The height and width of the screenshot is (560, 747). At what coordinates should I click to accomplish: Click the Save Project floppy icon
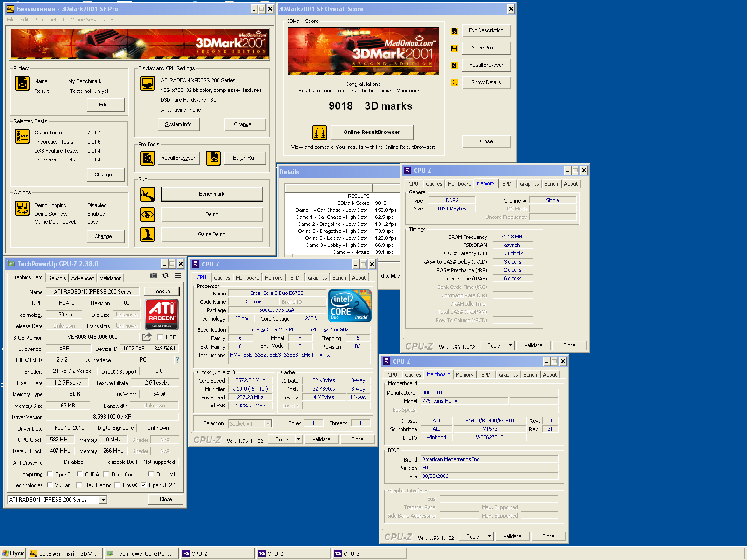coord(454,48)
